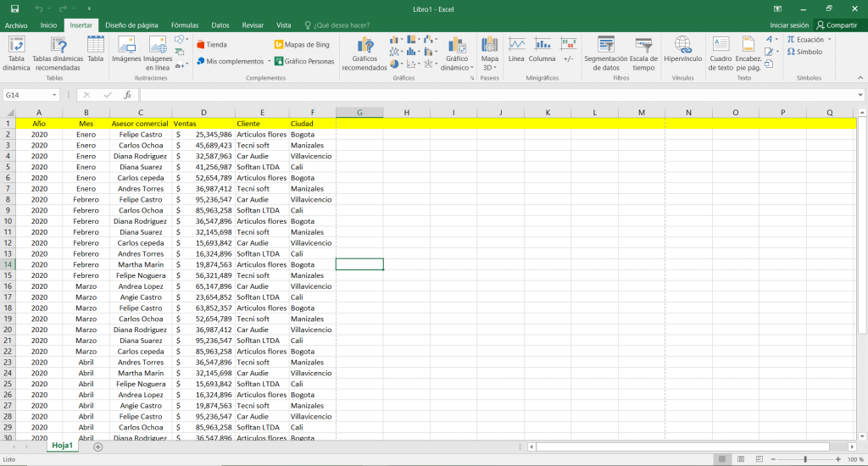This screenshot has height=466, width=868.
Task: Switch to Normal view in status bar
Action: pyautogui.click(x=722, y=459)
